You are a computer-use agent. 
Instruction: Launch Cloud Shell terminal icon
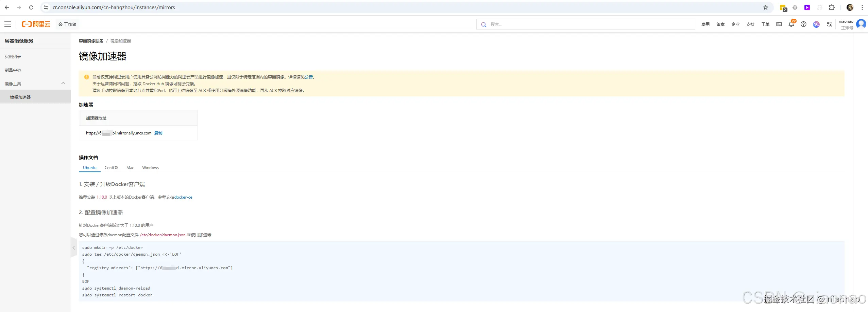point(779,24)
